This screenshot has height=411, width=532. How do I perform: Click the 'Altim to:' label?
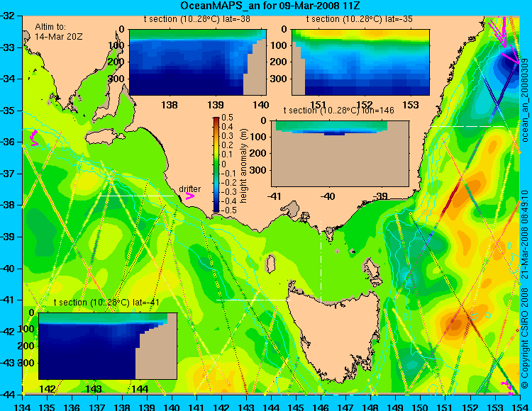coord(50,27)
